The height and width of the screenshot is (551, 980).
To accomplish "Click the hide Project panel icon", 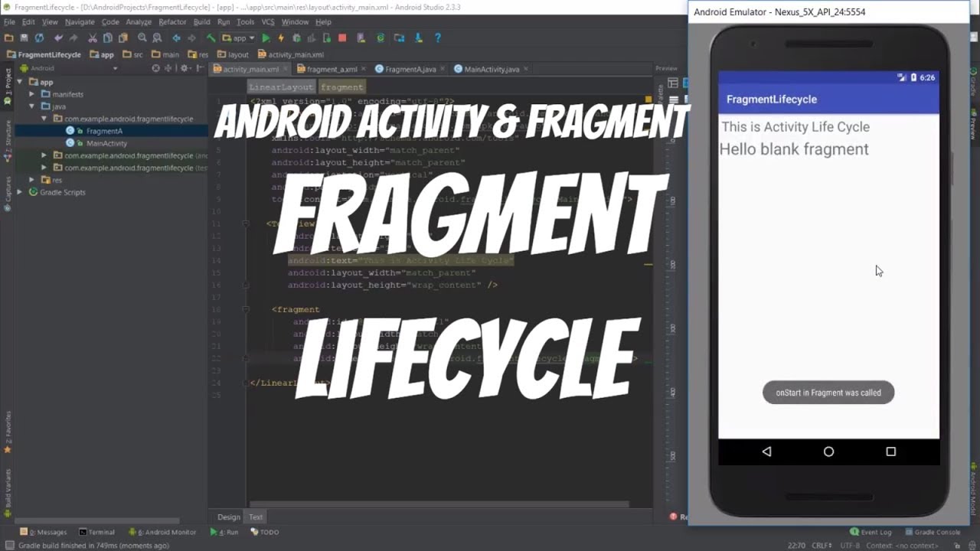I will [x=198, y=68].
